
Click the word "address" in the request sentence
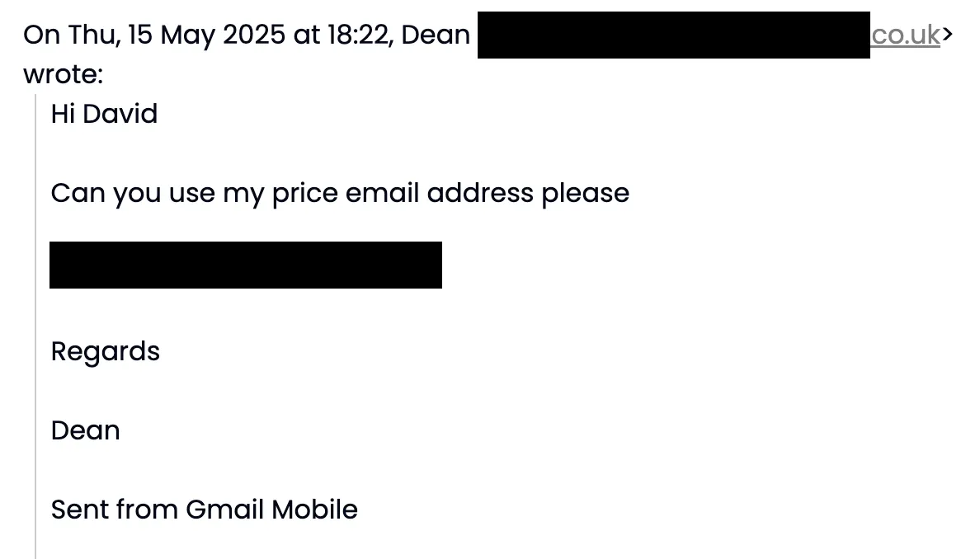click(480, 193)
